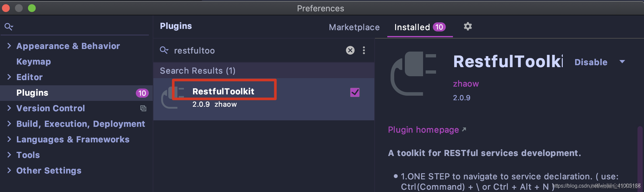This screenshot has height=192, width=644.
Task: Uncheck the RestfulToolkit enabled checkbox
Action: coord(355,92)
